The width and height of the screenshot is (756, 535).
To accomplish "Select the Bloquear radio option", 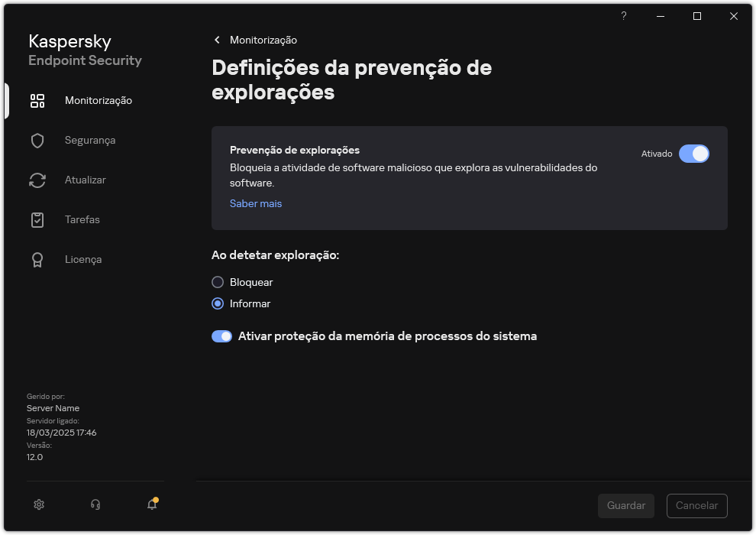I will 216,281.
